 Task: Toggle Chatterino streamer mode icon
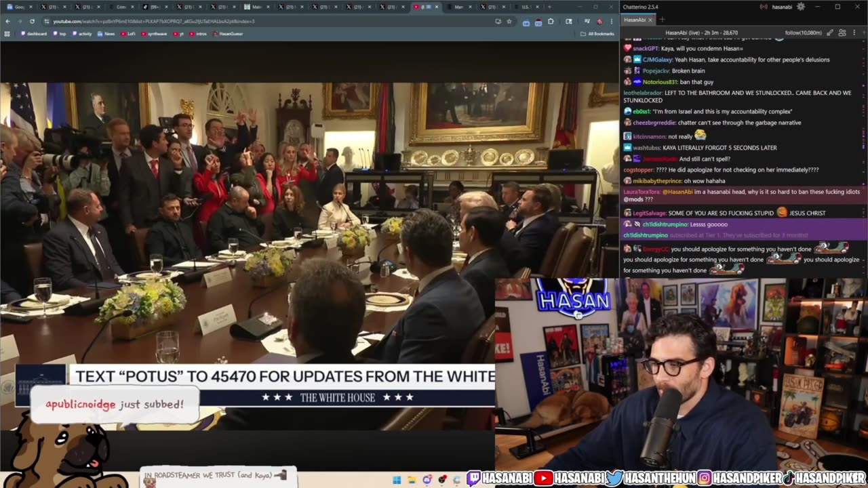[764, 7]
